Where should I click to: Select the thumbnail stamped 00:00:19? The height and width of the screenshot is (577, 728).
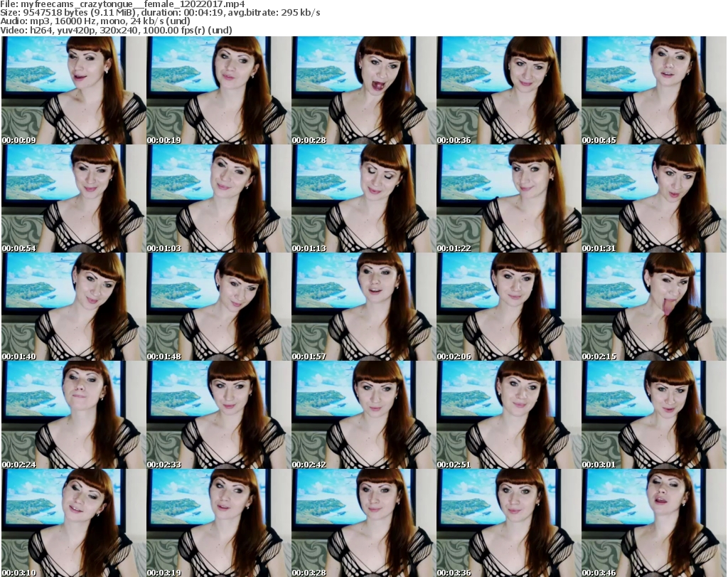[x=219, y=90]
